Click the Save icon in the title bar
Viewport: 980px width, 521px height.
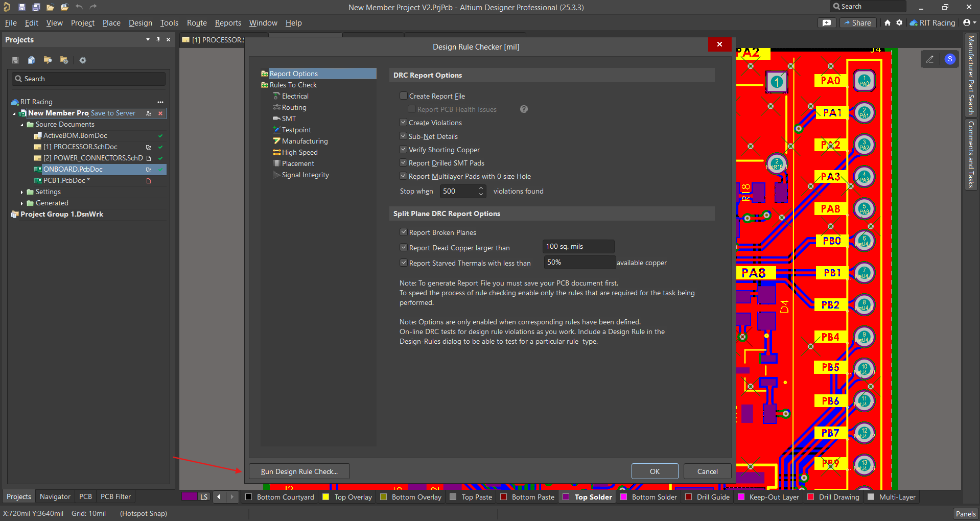(x=22, y=7)
